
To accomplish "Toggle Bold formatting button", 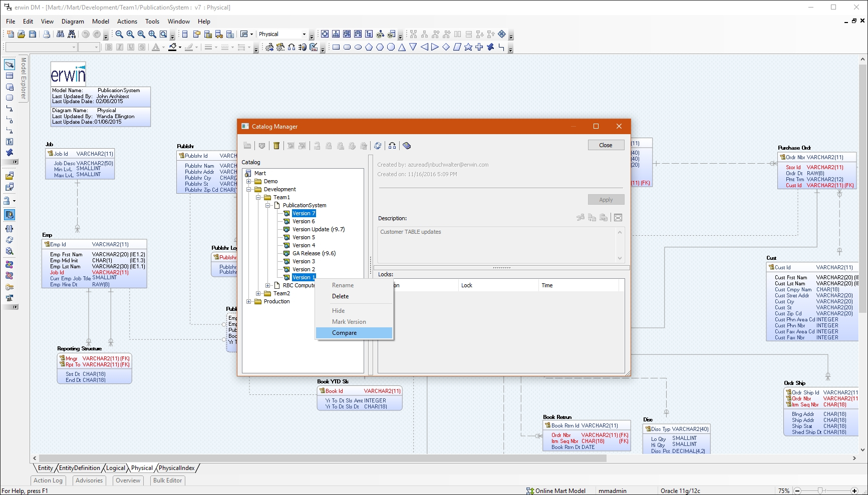I will coord(109,47).
